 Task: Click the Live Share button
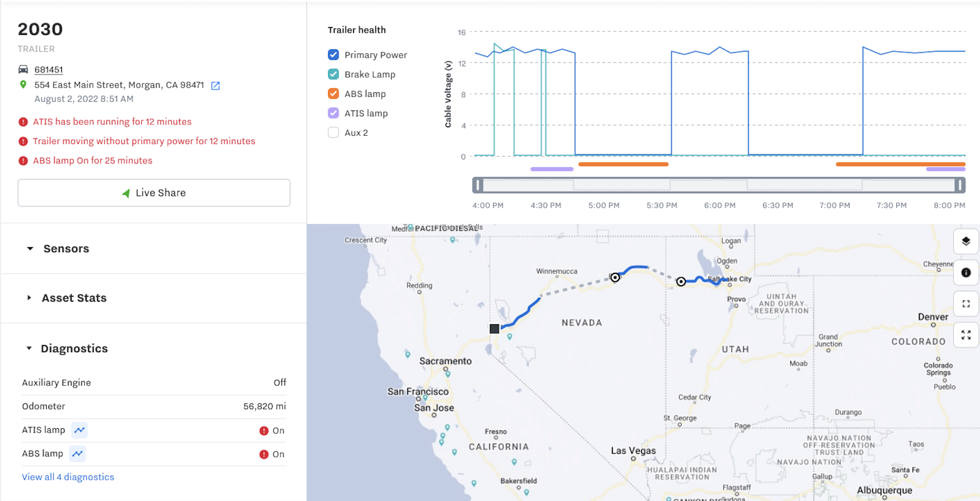(154, 192)
